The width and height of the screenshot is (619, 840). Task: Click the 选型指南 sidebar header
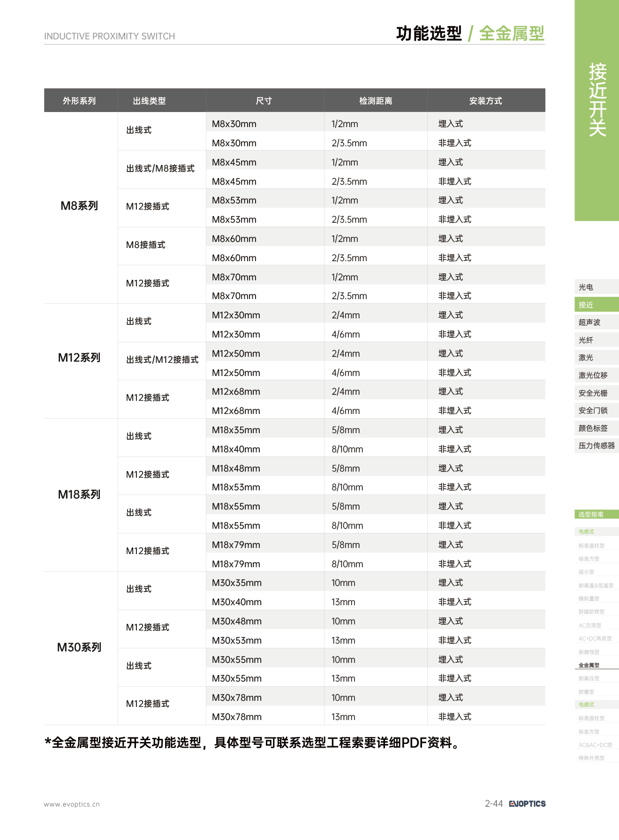(x=596, y=514)
